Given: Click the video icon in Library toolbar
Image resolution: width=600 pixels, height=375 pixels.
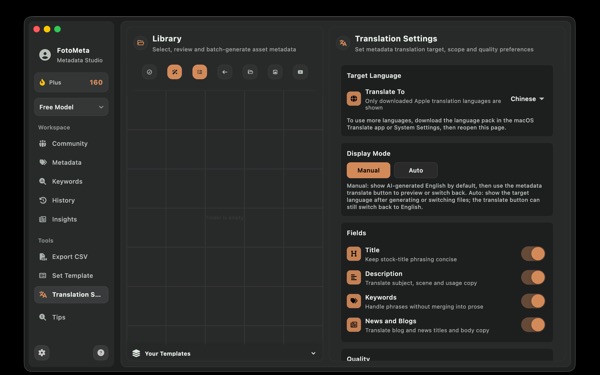Looking at the screenshot, I should tap(300, 72).
